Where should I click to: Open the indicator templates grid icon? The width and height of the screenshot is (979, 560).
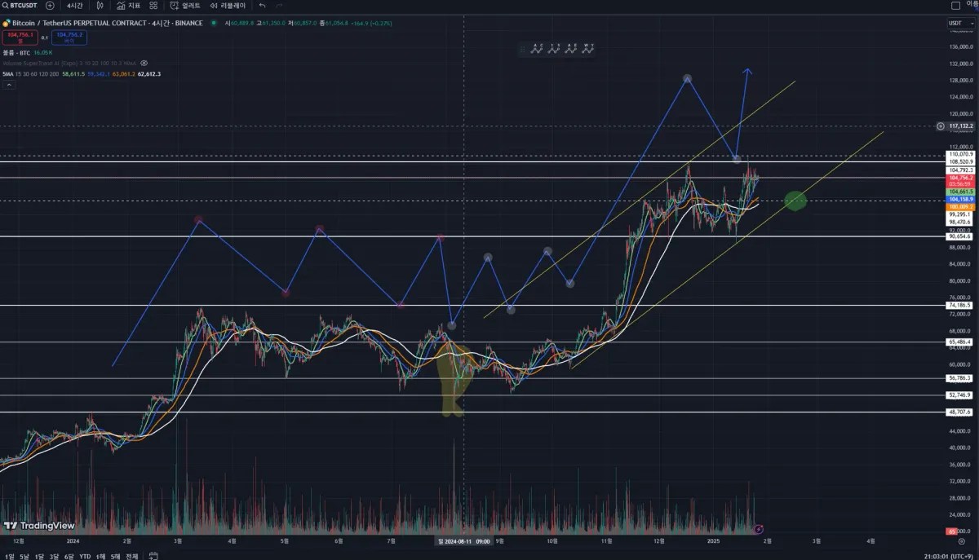(x=155, y=5)
